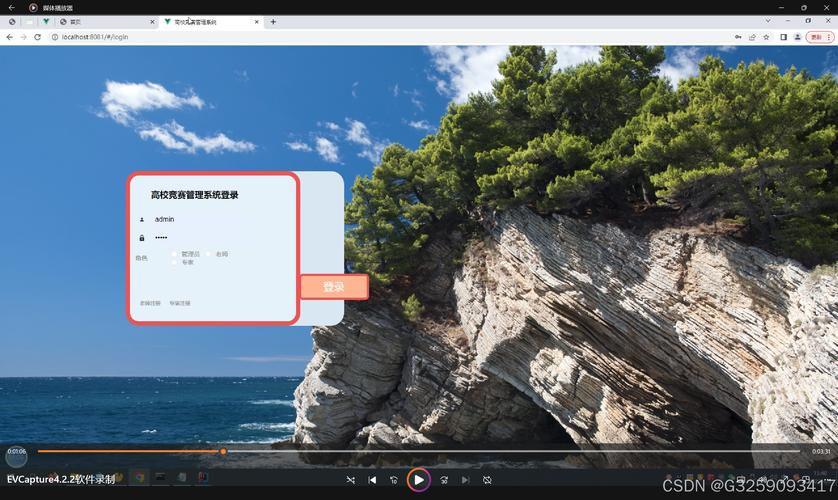Click the media player back arrow

(x=12, y=7)
